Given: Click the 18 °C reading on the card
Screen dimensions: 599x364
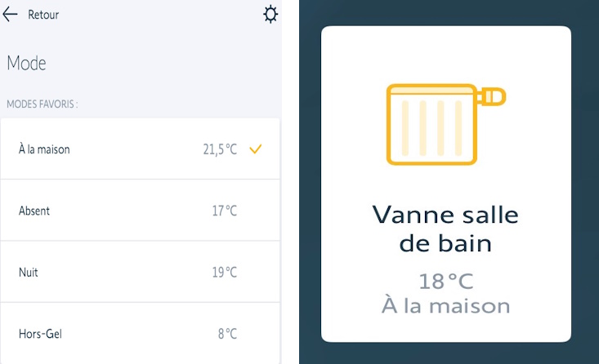Looking at the screenshot, I should click(445, 282).
